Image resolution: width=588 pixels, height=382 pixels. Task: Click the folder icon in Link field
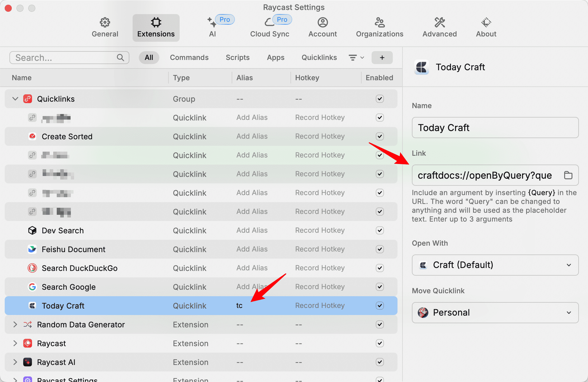tap(568, 175)
